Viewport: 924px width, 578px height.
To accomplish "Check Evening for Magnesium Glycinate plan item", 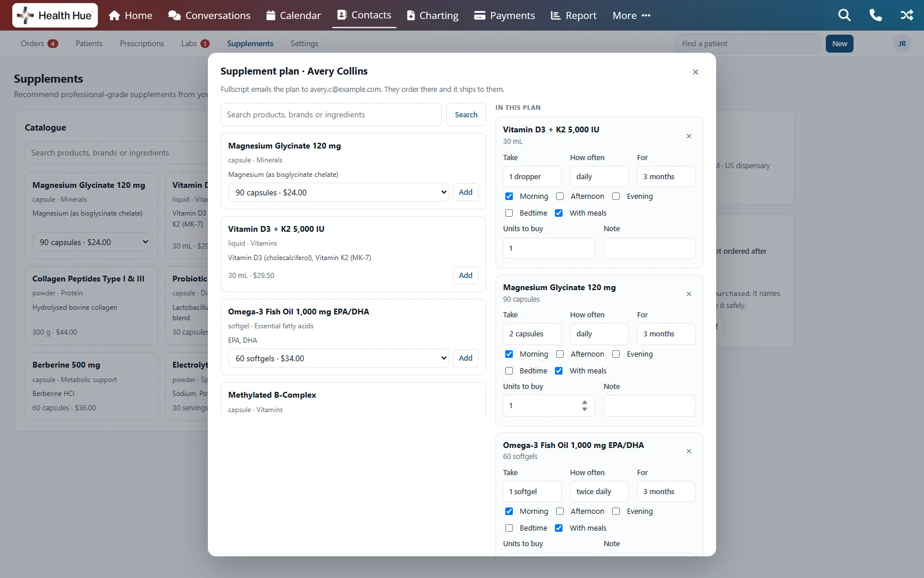I will [x=616, y=354].
